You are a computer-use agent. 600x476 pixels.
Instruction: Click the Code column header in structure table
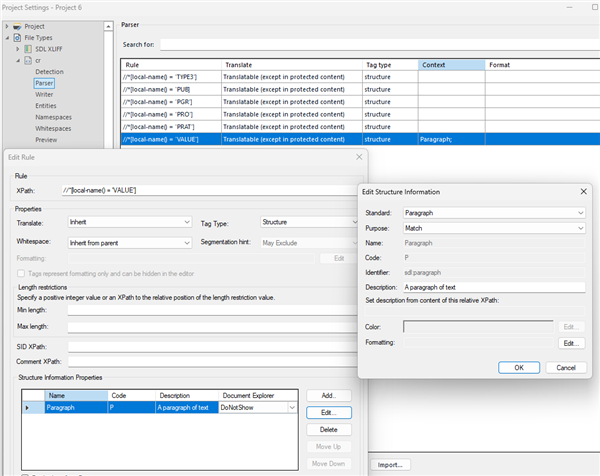(132, 396)
